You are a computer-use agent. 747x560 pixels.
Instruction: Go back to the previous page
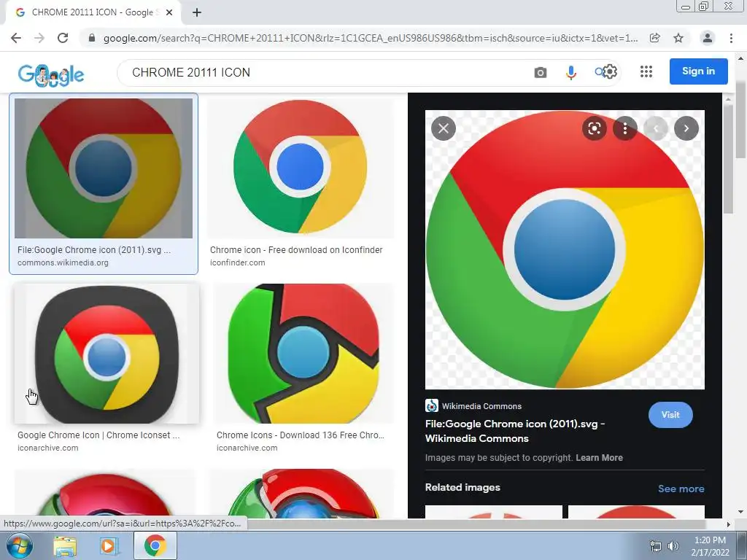pyautogui.click(x=16, y=38)
